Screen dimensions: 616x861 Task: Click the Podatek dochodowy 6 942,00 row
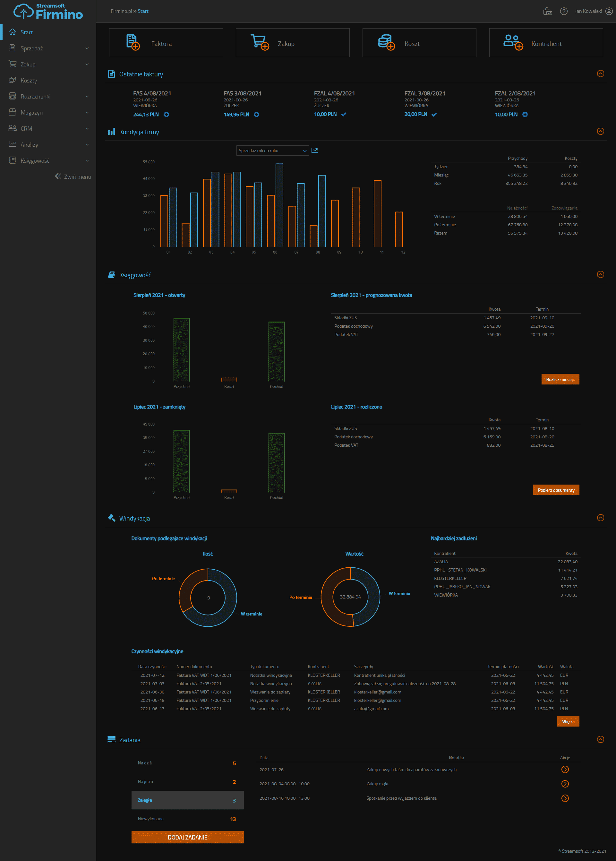coord(456,326)
